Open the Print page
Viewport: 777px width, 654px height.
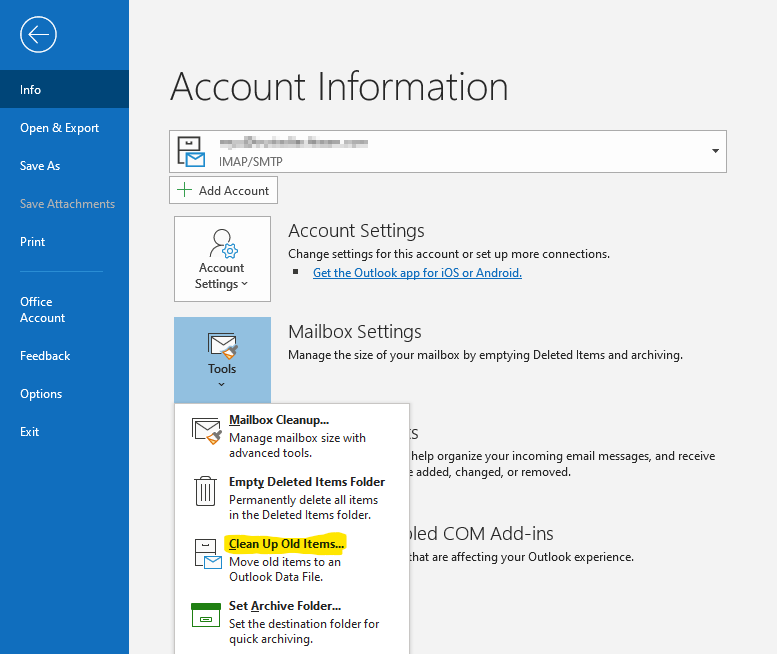pos(64,242)
